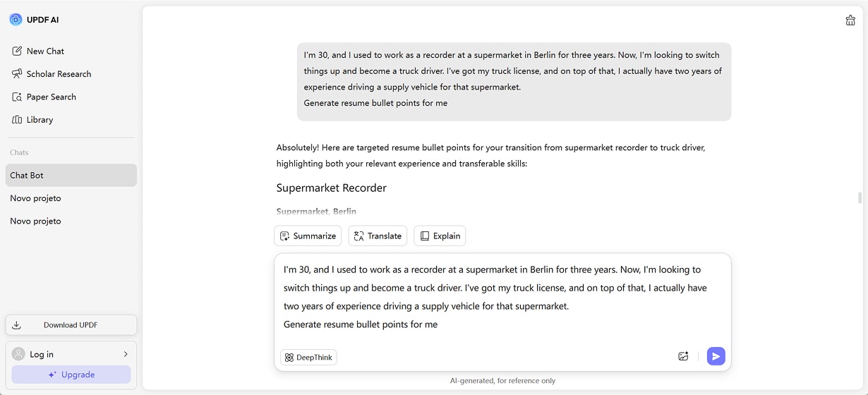The height and width of the screenshot is (395, 868).
Task: Click the Explain button
Action: (x=440, y=236)
